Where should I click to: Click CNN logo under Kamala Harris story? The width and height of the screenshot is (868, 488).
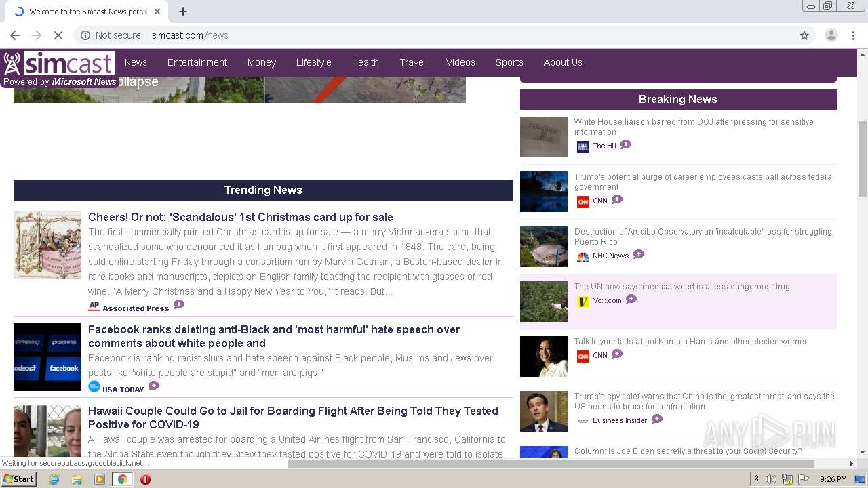pyautogui.click(x=583, y=356)
